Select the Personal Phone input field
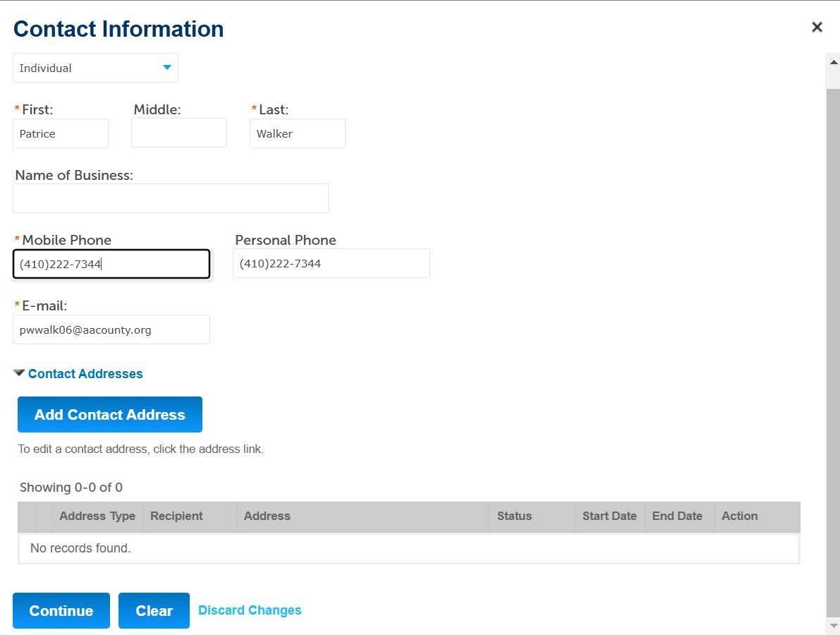The width and height of the screenshot is (840, 635). tap(331, 262)
